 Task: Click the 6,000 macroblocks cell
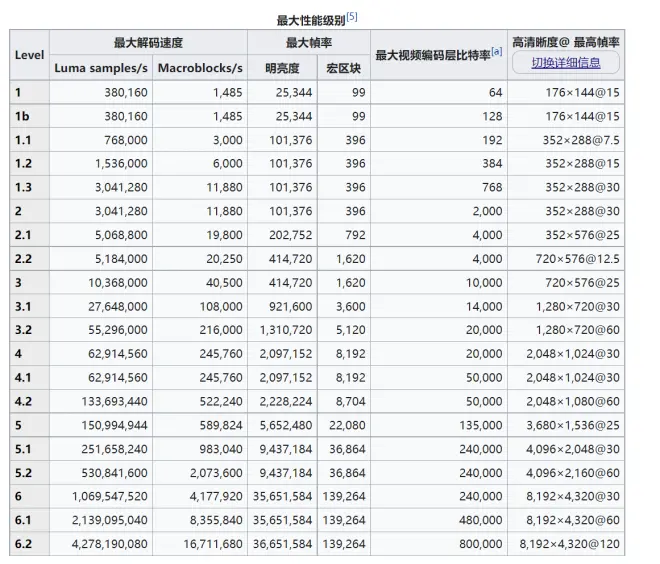[200, 163]
